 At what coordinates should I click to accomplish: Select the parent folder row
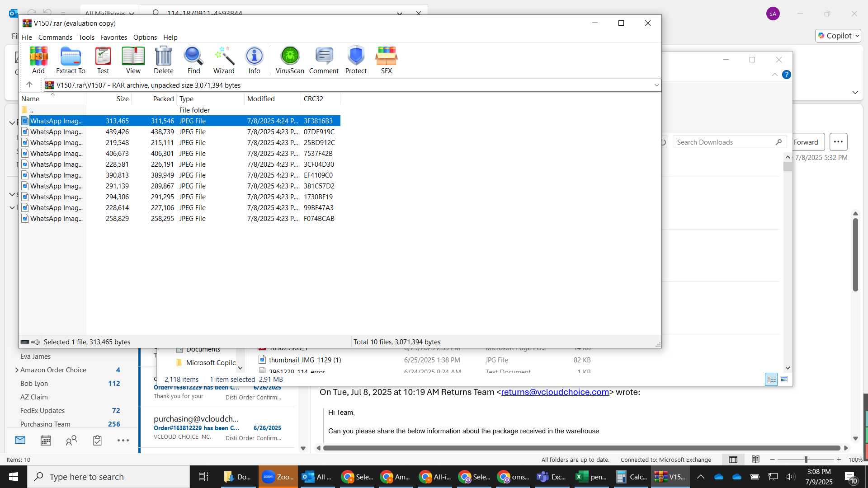[x=180, y=110]
